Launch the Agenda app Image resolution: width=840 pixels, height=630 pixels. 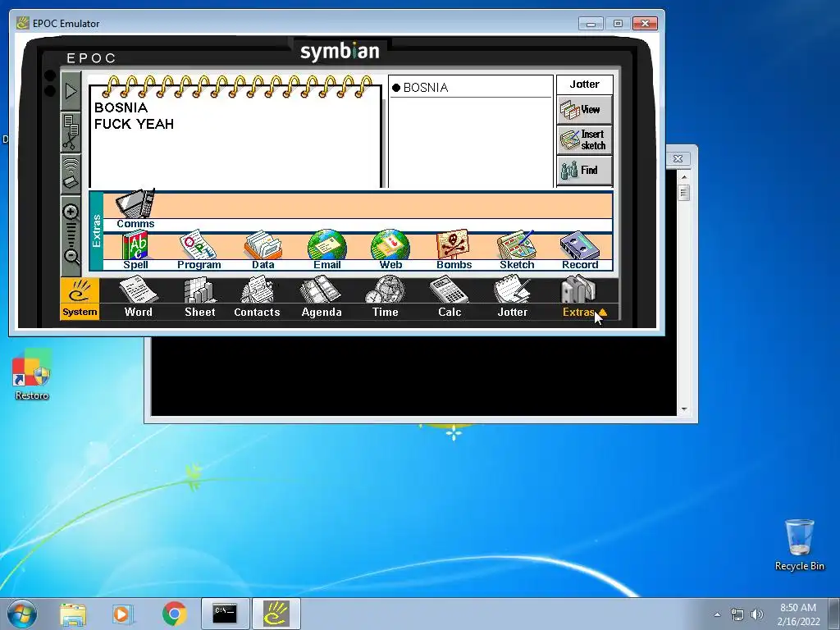322,297
